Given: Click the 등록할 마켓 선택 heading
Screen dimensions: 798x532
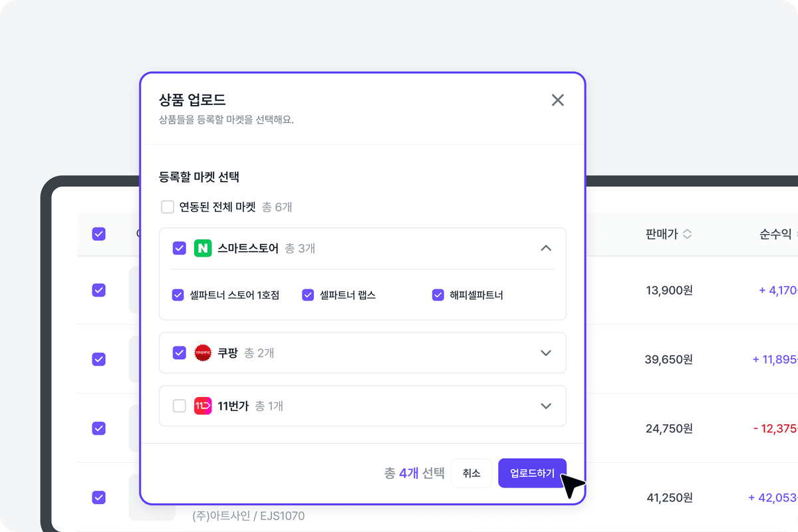Looking at the screenshot, I should coord(199,178).
